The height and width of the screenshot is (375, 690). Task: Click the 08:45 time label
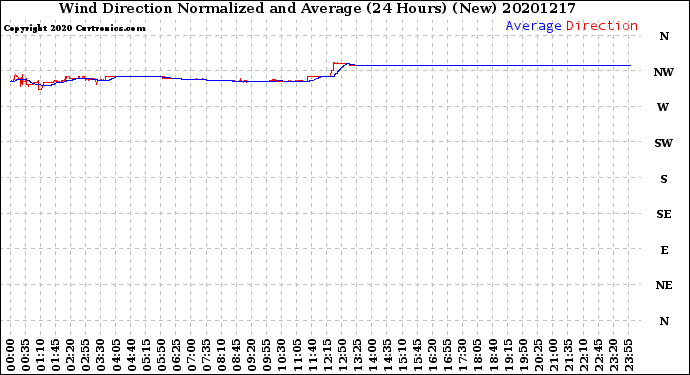click(237, 355)
